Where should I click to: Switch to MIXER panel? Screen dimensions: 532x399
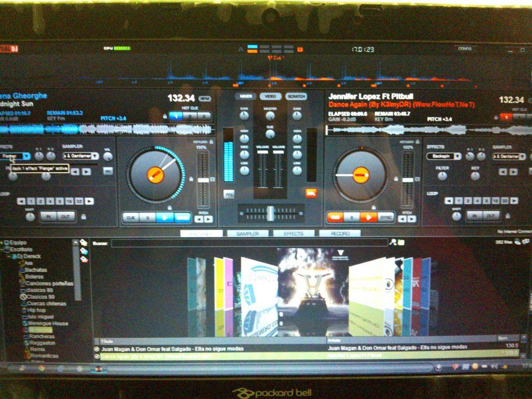click(x=245, y=96)
